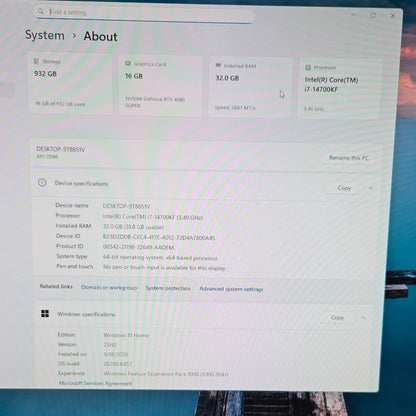The image size is (416, 416).
Task: Close the Settings window
Action: coord(393,16)
